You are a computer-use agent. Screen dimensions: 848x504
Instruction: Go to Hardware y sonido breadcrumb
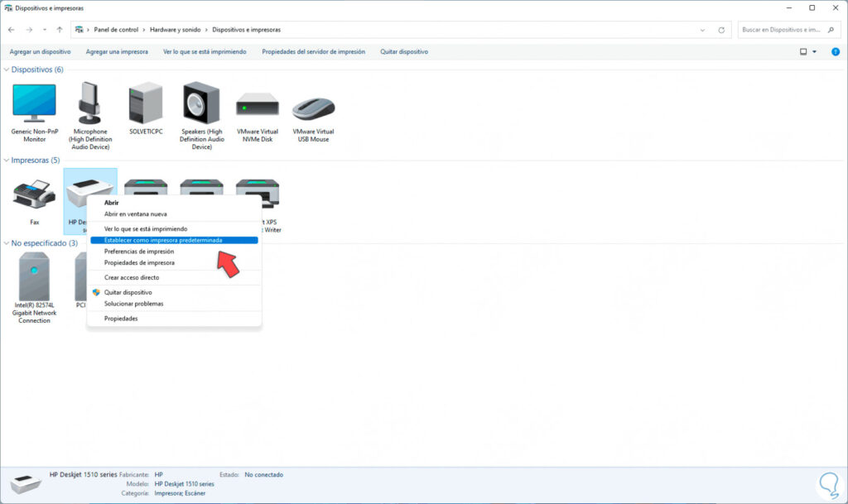click(176, 30)
